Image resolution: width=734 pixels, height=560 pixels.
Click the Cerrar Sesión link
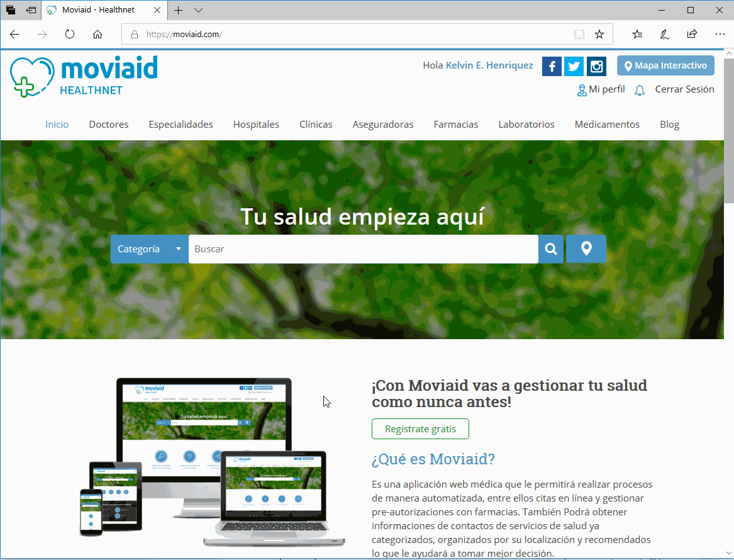click(684, 89)
